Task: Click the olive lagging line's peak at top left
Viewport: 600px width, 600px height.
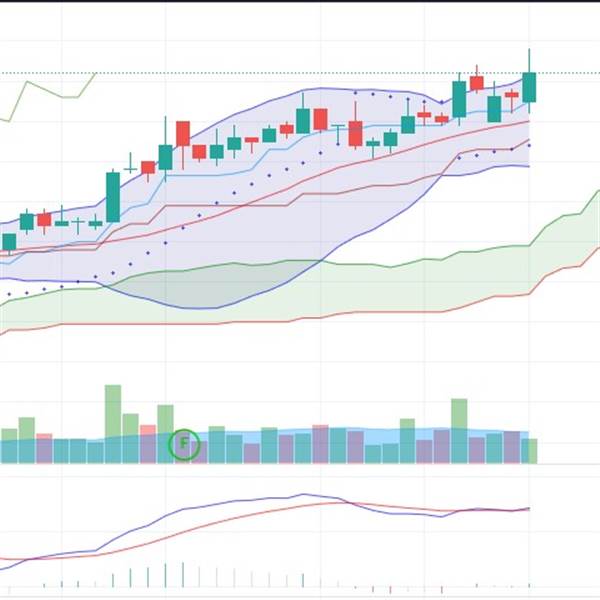Action: pyautogui.click(x=27, y=82)
